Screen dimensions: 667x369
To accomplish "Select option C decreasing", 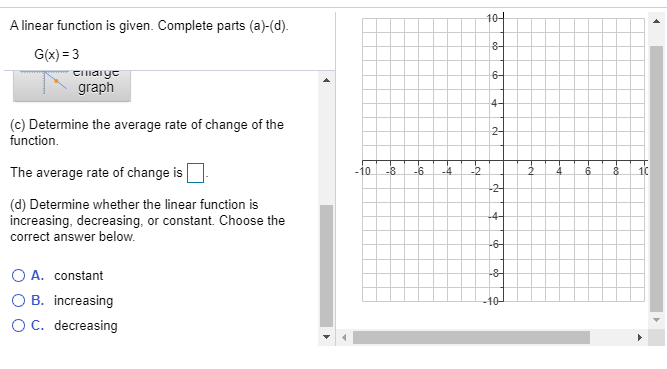I will coord(18,326).
